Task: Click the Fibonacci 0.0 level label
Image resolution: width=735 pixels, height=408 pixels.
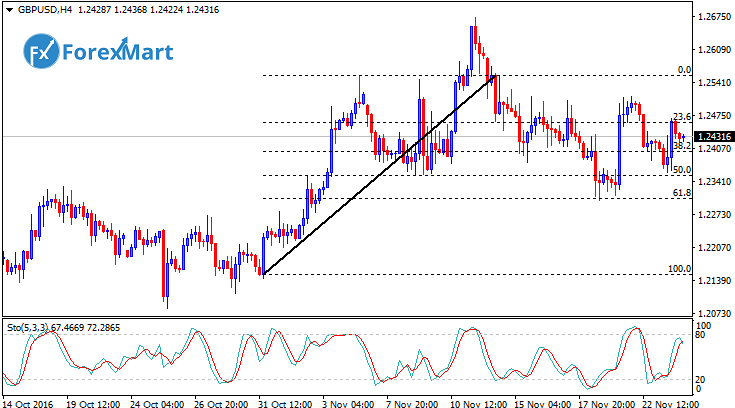Action: (684, 70)
